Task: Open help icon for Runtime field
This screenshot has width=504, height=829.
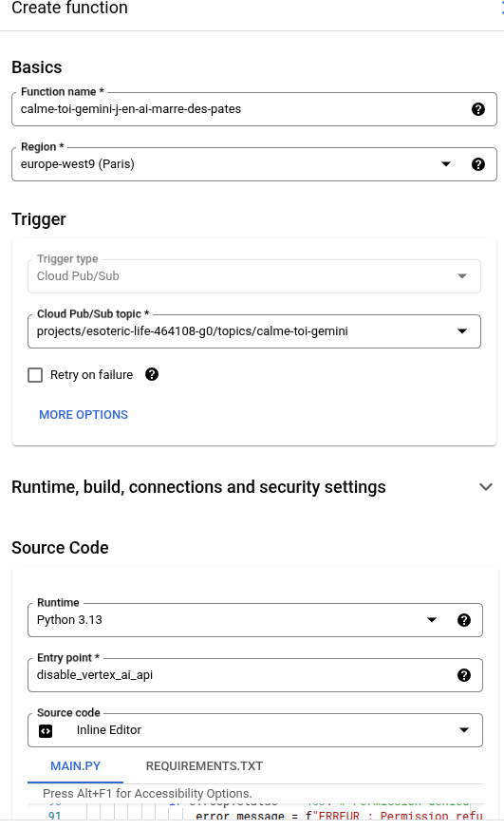Action: (x=464, y=620)
